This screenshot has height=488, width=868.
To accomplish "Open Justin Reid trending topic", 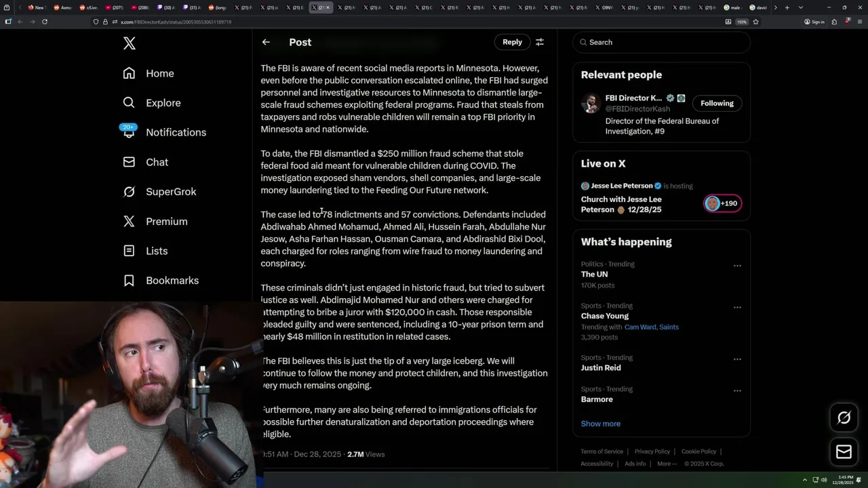I will click(601, 367).
